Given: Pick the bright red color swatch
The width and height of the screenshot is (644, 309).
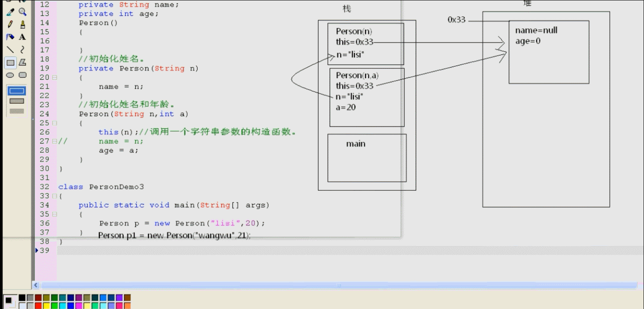Looking at the screenshot, I should pyautogui.click(x=38, y=306).
